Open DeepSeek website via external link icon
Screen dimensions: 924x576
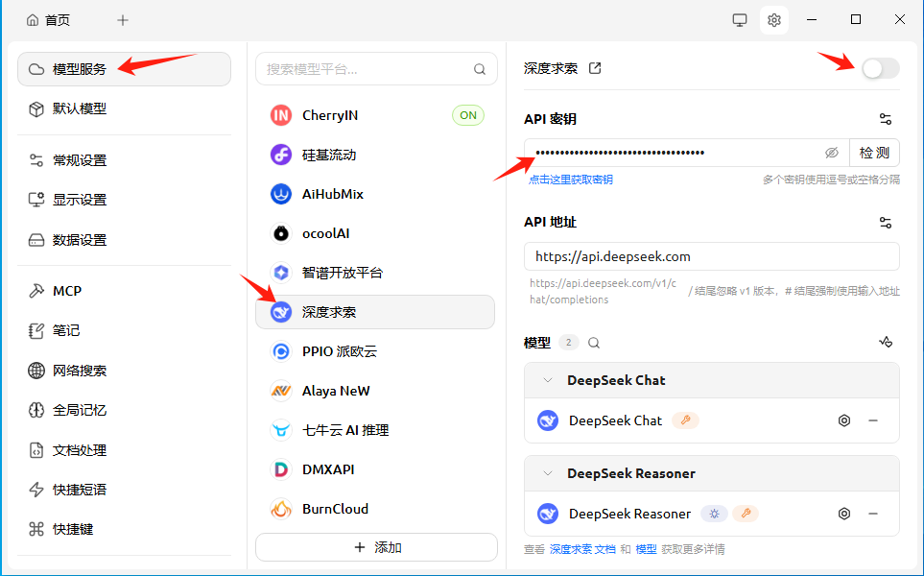click(x=593, y=67)
